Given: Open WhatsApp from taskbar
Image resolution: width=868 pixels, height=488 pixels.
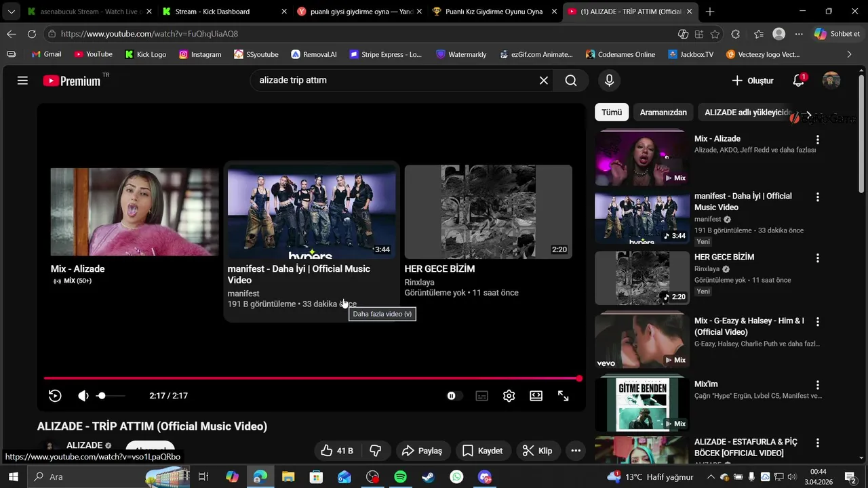Looking at the screenshot, I should 457,477.
